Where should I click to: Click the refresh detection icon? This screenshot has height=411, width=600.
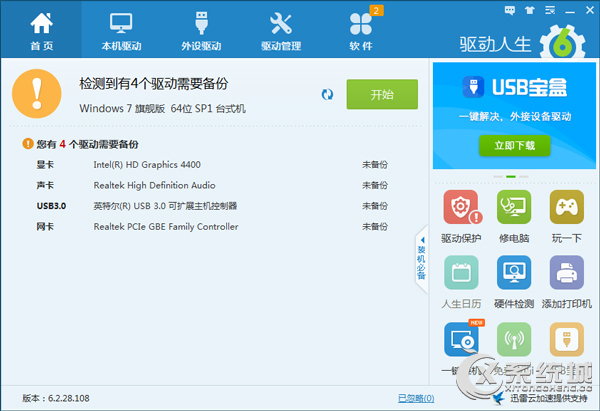327,94
